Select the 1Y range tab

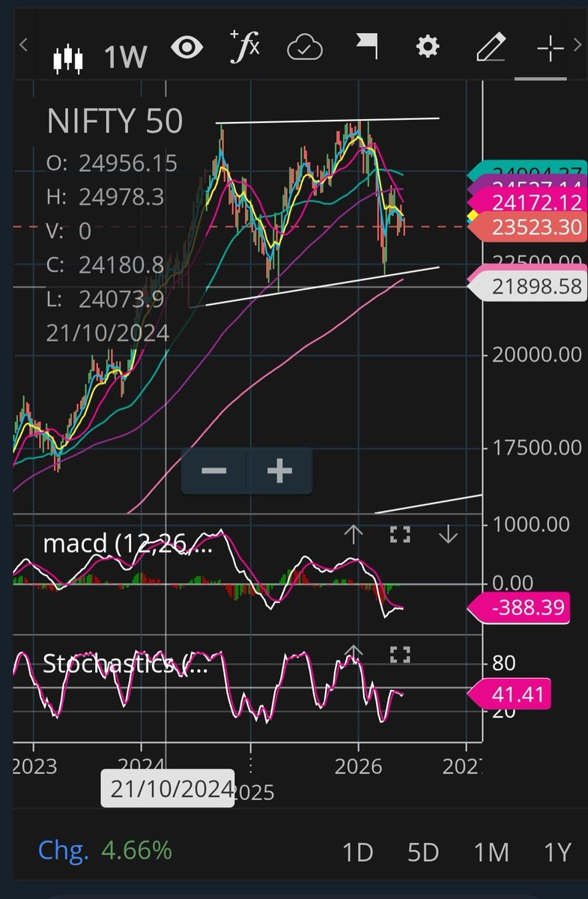[x=557, y=852]
